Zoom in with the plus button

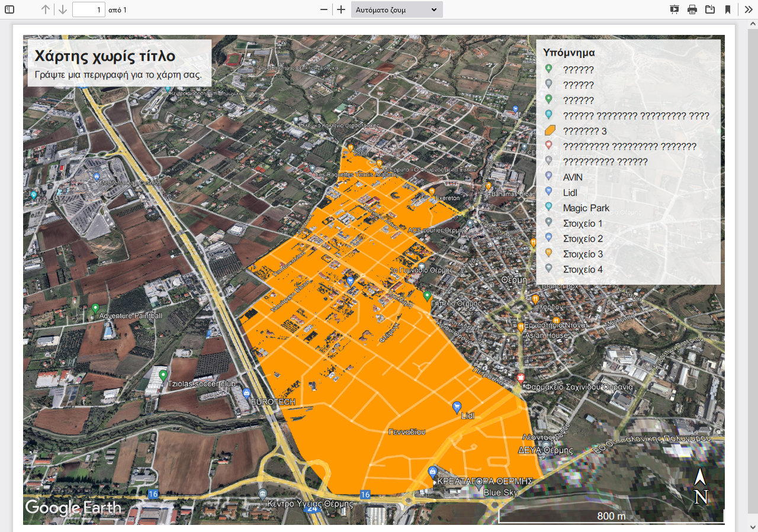click(x=341, y=9)
